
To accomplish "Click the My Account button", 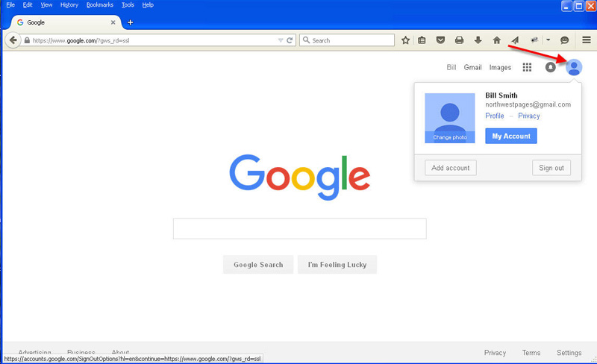I will point(511,136).
